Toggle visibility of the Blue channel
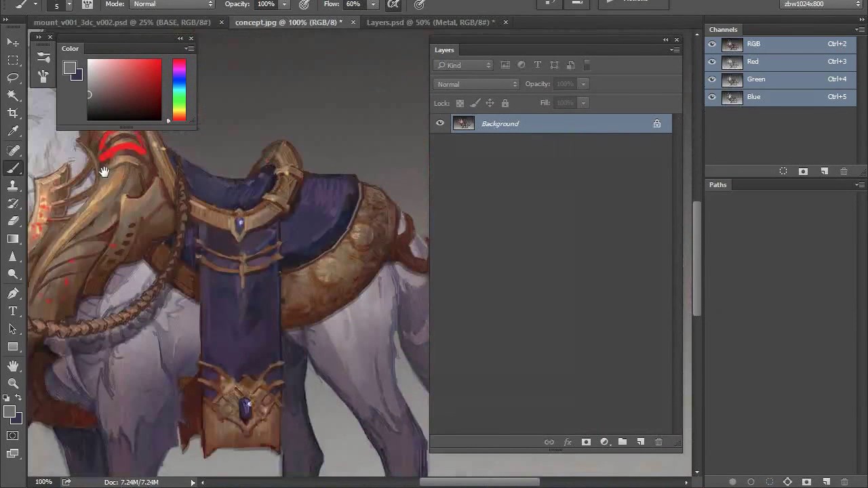 tap(712, 97)
